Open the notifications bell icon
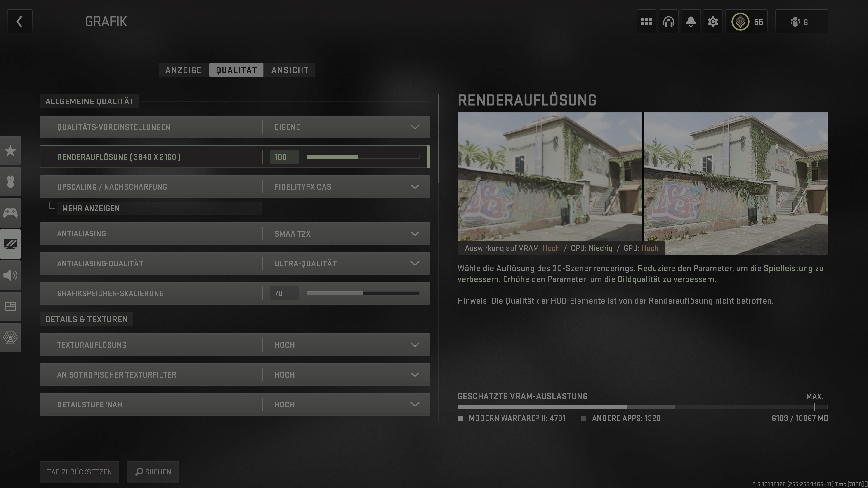The image size is (868, 488). 690,22
